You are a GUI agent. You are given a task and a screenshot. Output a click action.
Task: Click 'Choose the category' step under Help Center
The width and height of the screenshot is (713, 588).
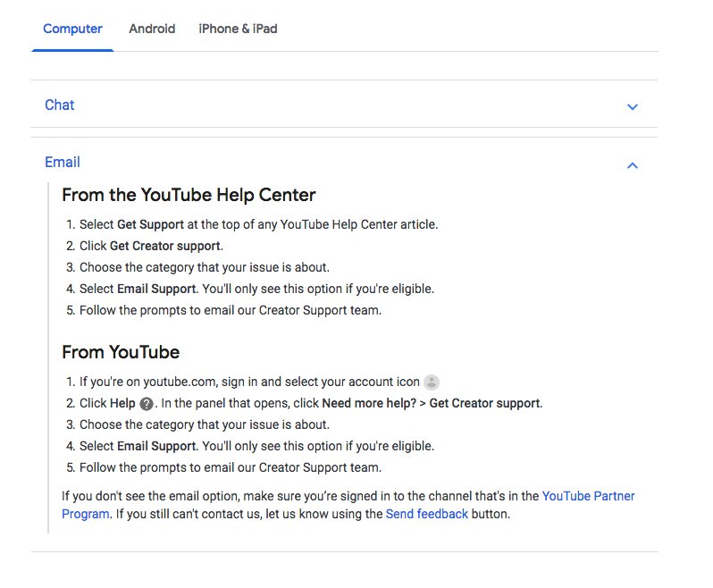click(205, 267)
